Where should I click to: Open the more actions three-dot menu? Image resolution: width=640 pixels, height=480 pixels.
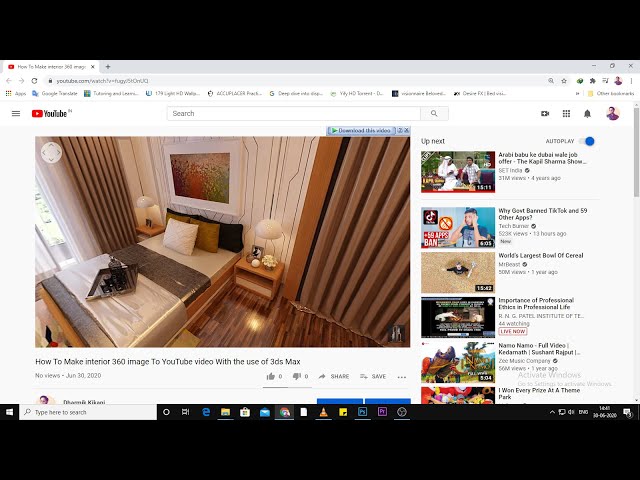pyautogui.click(x=402, y=377)
